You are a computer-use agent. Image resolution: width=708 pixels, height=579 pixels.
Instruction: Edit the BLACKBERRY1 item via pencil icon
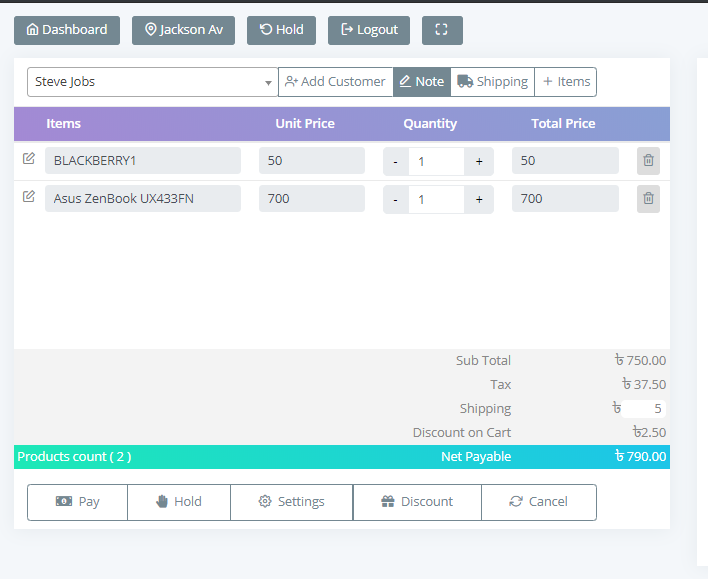coord(29,159)
